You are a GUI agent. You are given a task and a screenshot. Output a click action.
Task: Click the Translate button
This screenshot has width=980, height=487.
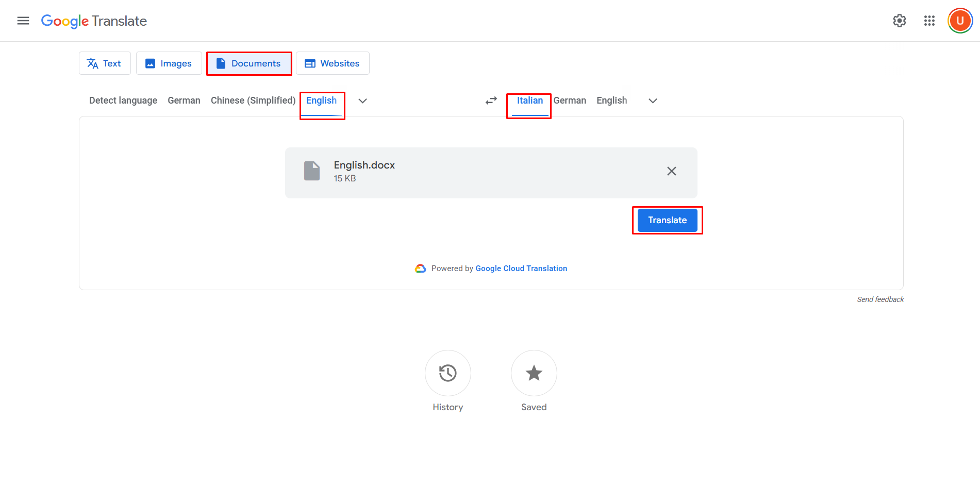pos(667,220)
